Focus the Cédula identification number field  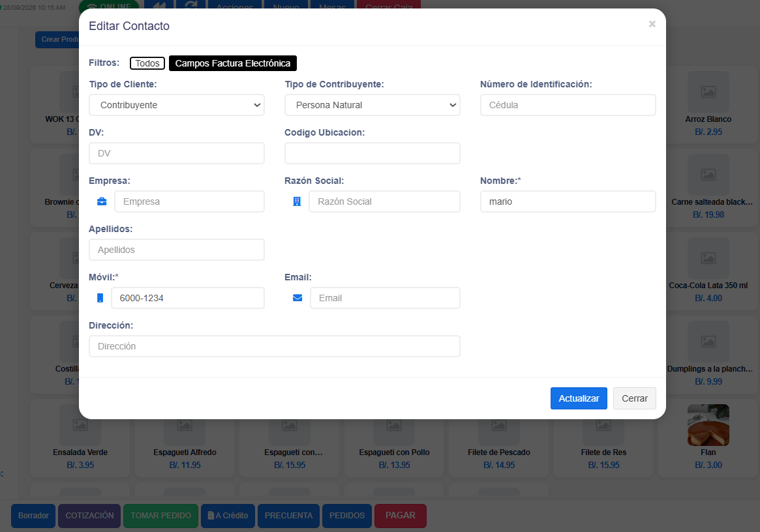coord(568,105)
